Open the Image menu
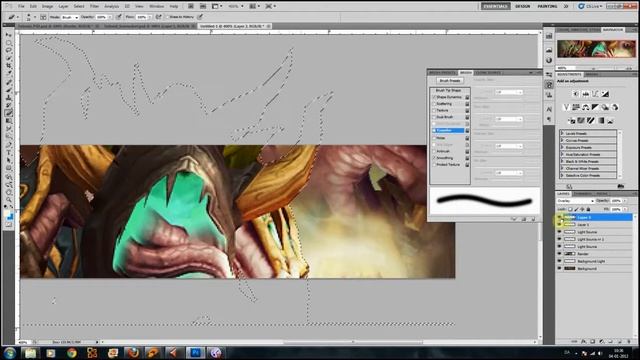This screenshot has height=360, width=640. [47, 6]
